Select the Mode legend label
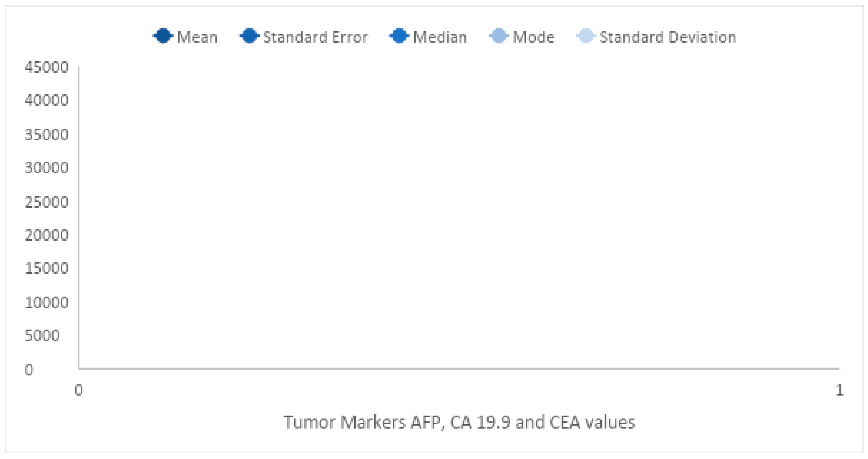Screen dimensions: 868x459 (x=533, y=37)
